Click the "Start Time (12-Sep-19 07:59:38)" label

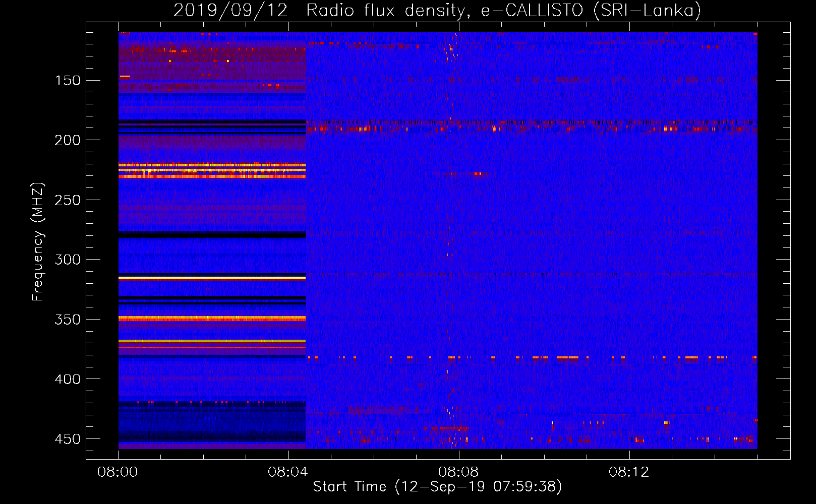(x=437, y=487)
